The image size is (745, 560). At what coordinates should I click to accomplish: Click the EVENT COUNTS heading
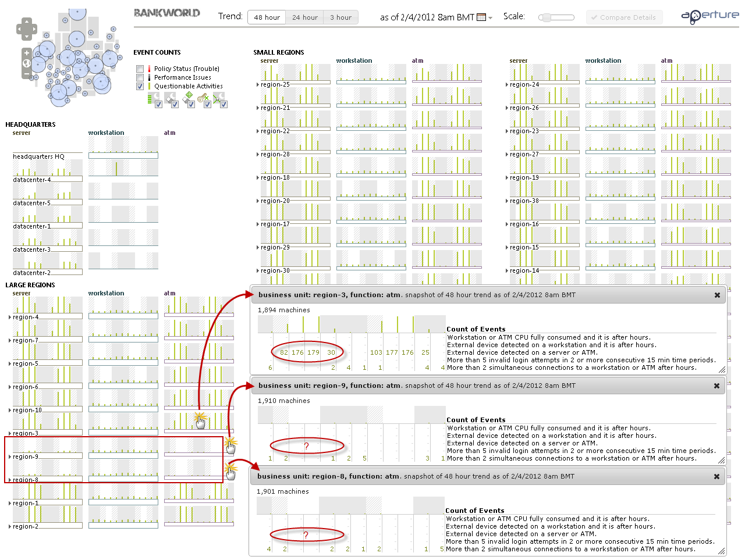click(x=157, y=52)
